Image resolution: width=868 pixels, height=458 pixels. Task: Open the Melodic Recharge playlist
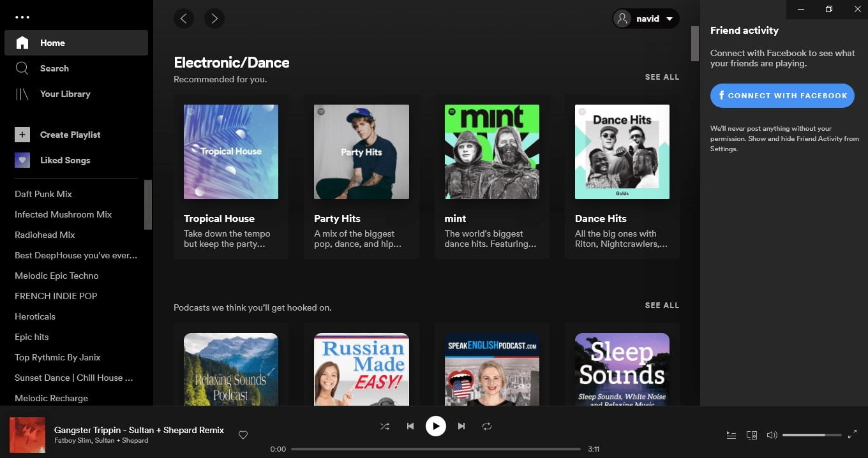click(x=51, y=398)
